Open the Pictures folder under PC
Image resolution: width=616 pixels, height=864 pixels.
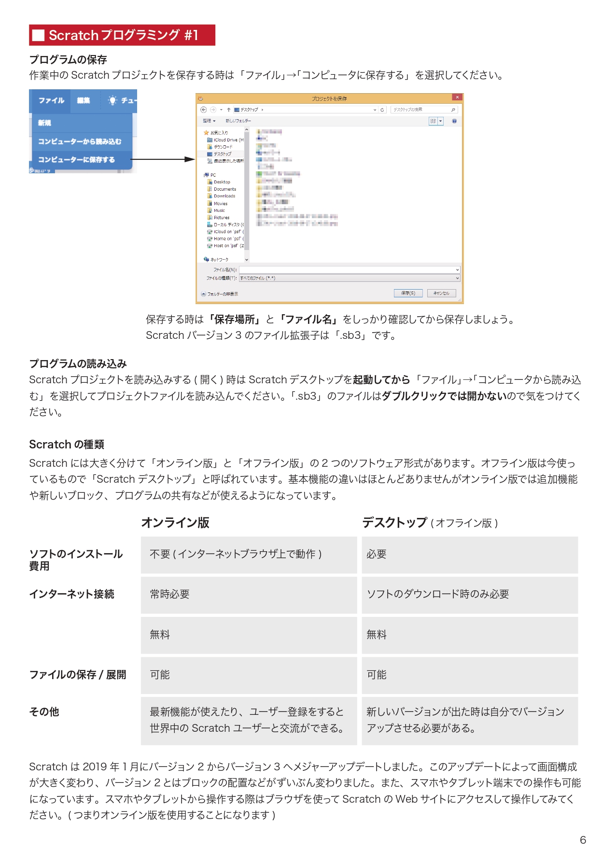pyautogui.click(x=218, y=218)
